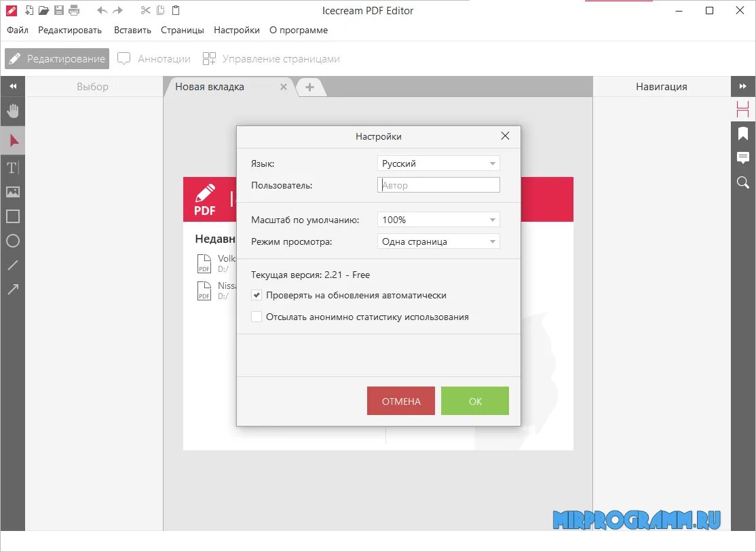Collapse the right navigation panel arrows

tap(742, 86)
